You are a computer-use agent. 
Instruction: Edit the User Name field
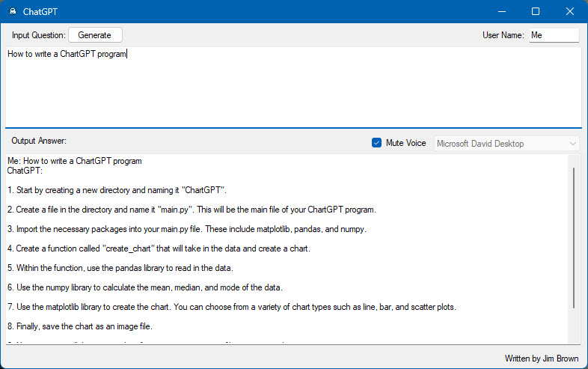click(554, 35)
